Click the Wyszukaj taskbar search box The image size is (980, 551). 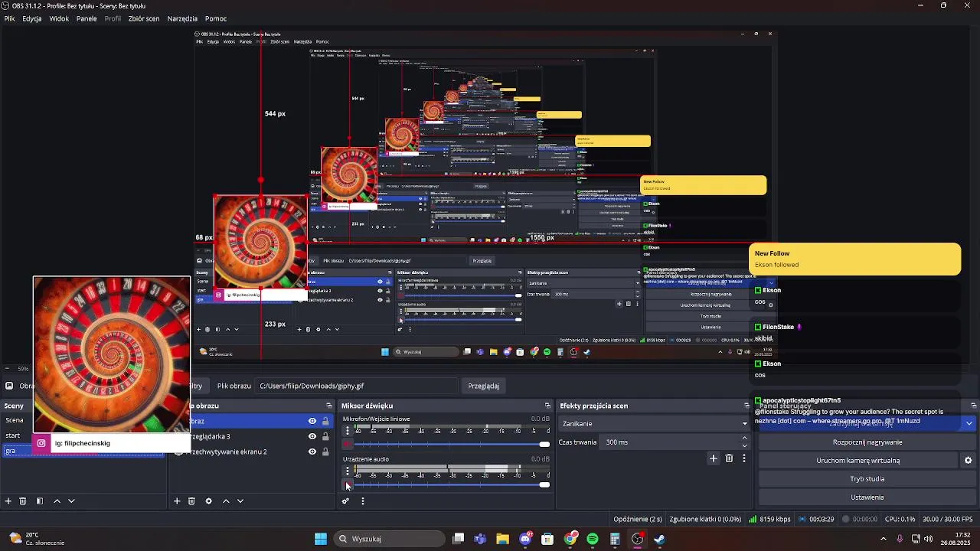pos(389,539)
